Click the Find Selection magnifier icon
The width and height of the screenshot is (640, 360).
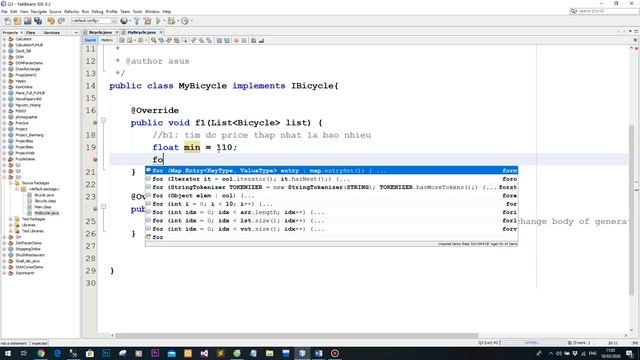(153, 40)
